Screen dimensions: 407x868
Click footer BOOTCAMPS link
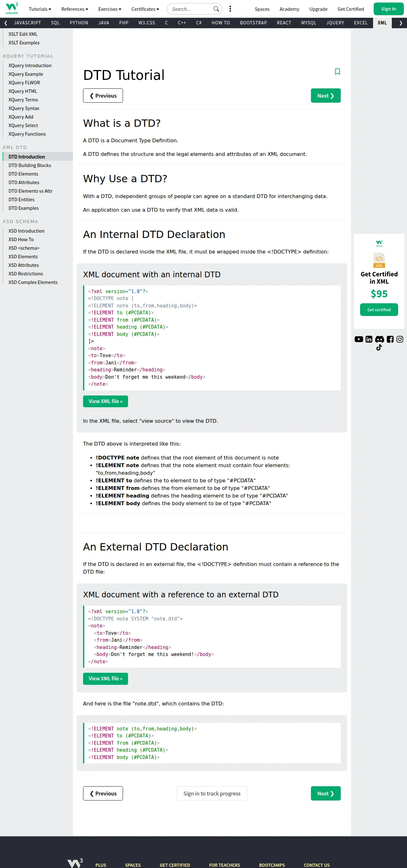pos(272,865)
